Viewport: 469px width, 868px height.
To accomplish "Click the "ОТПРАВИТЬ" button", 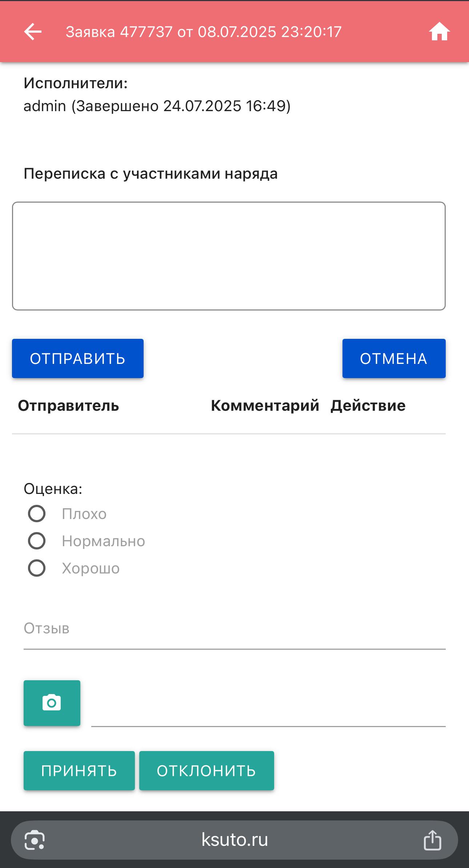I will coord(77,358).
